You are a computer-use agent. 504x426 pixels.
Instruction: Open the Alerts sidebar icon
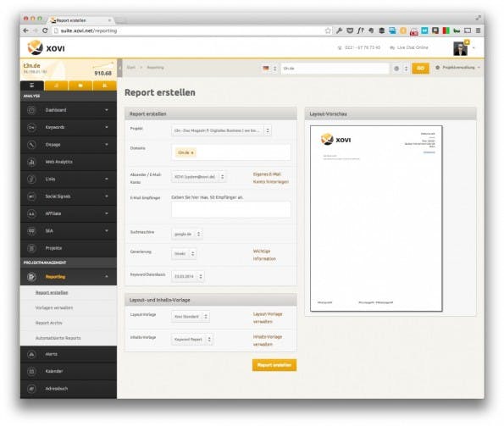tap(31, 354)
